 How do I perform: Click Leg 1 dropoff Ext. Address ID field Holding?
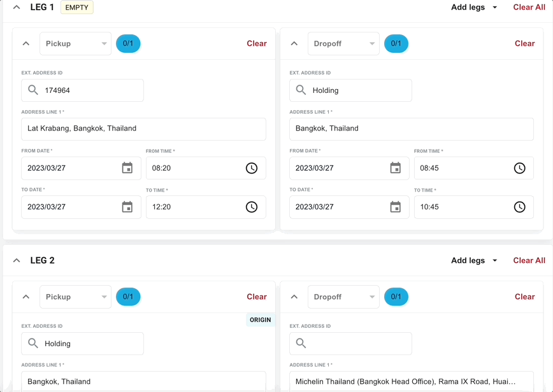click(350, 90)
